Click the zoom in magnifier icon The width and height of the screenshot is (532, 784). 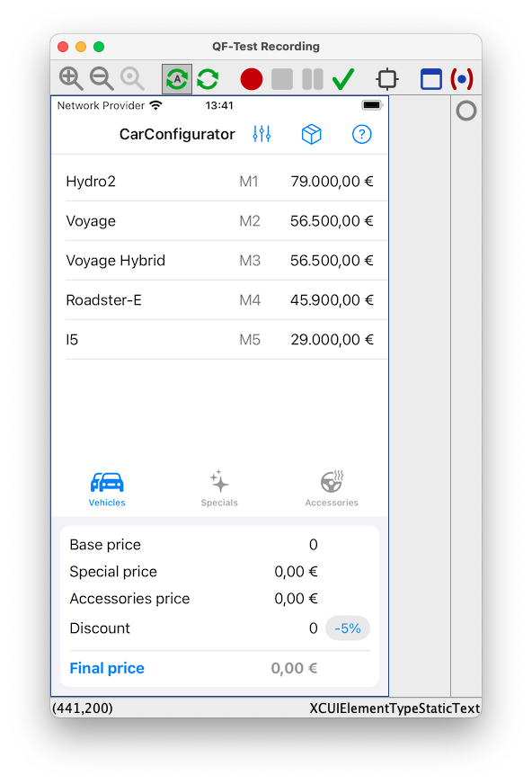tap(71, 79)
